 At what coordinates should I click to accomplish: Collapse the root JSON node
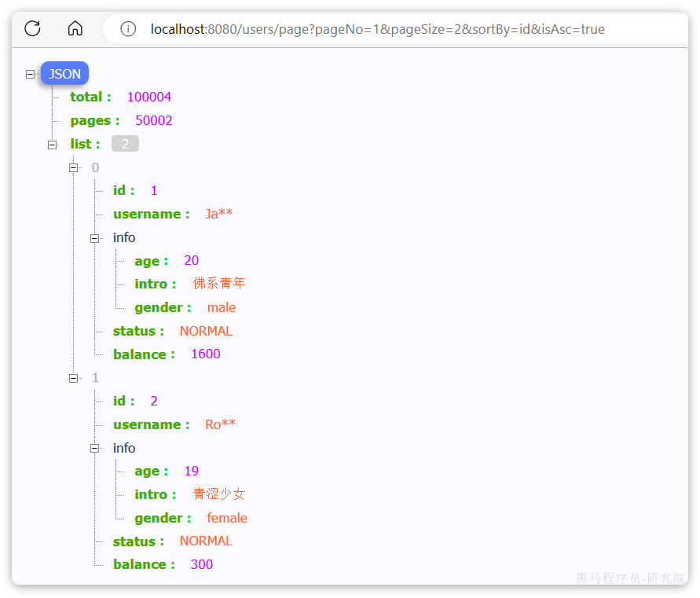click(x=31, y=74)
